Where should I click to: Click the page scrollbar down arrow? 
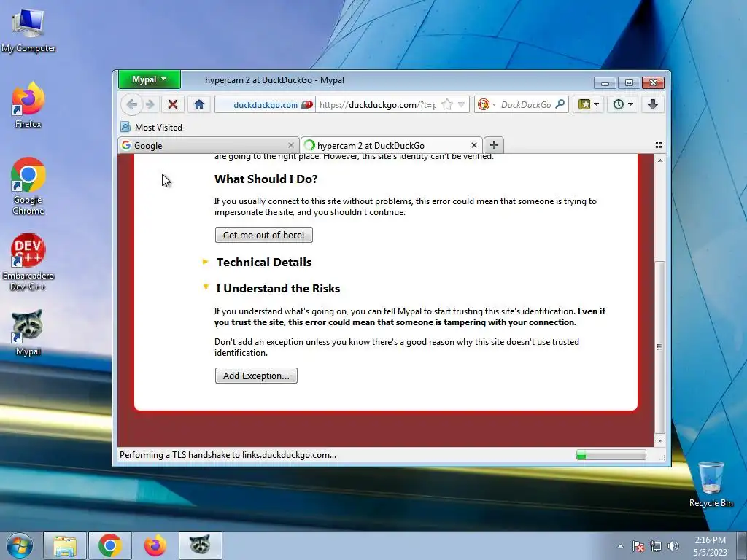click(x=659, y=440)
